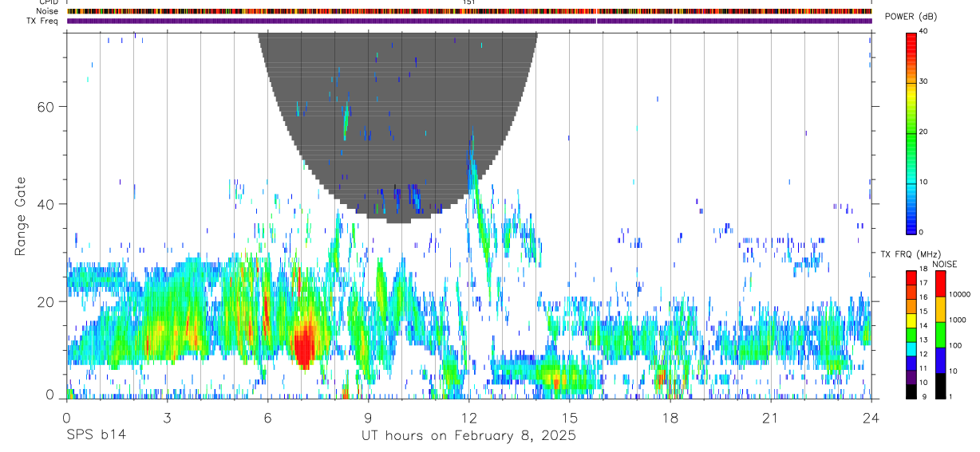Screen dimensions: 980x452
Task: Click the 11 label on TX FRQ legend
Action: coord(923,368)
